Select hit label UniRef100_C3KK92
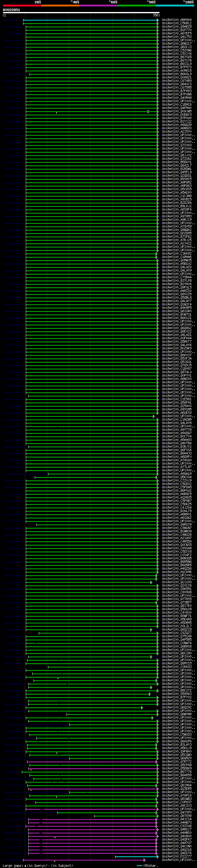Screen dimensions: 197x868 point(176,253)
